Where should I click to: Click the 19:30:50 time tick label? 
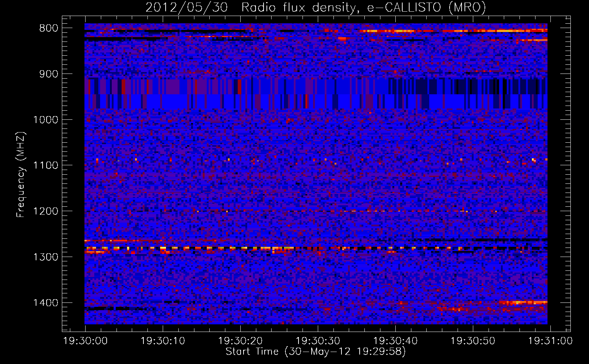pyautogui.click(x=473, y=341)
